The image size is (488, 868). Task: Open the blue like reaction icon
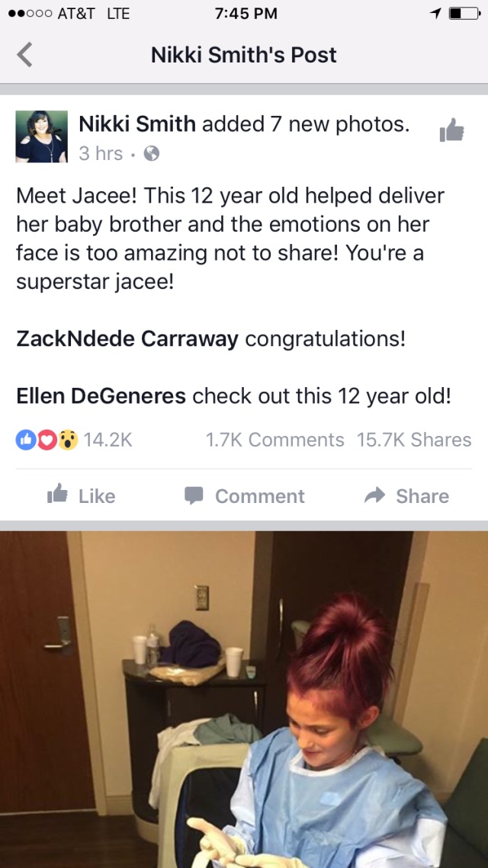point(25,440)
